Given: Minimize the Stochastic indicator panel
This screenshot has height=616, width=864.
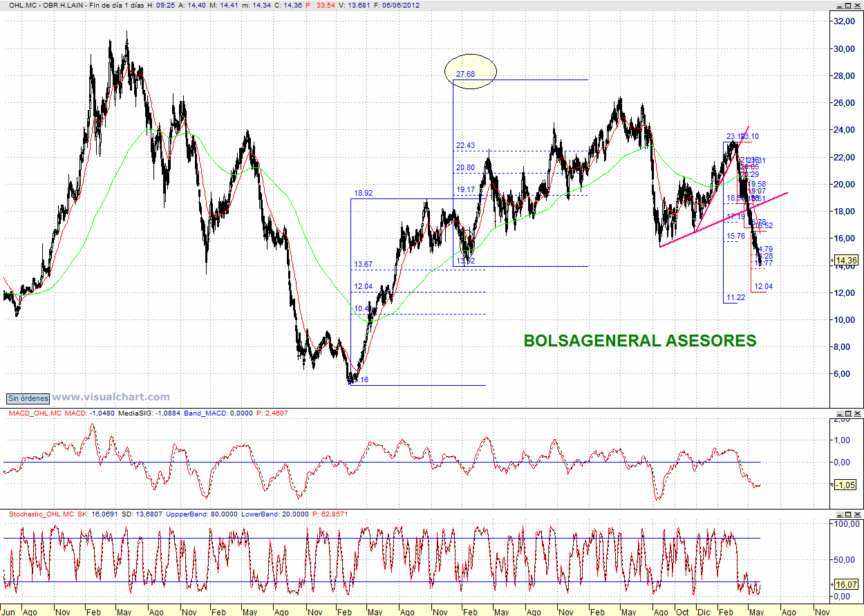Looking at the screenshot, I should tap(839, 514).
